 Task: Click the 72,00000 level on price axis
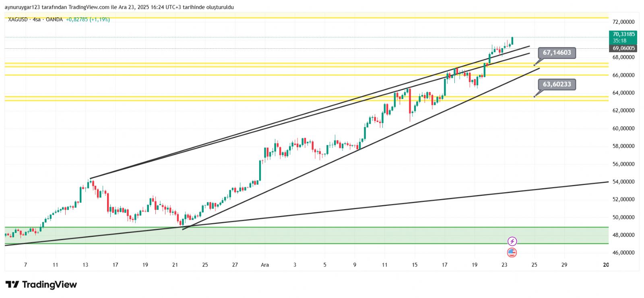623,22
